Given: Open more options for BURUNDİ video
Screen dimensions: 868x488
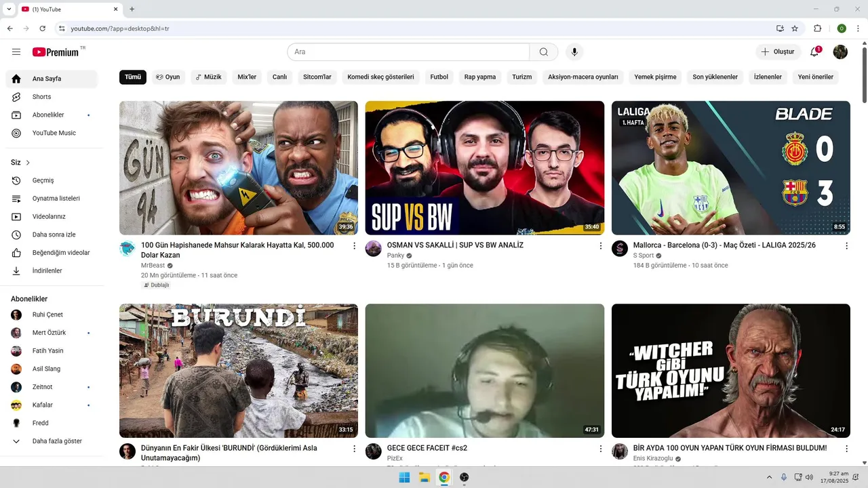Looking at the screenshot, I should coord(354,449).
